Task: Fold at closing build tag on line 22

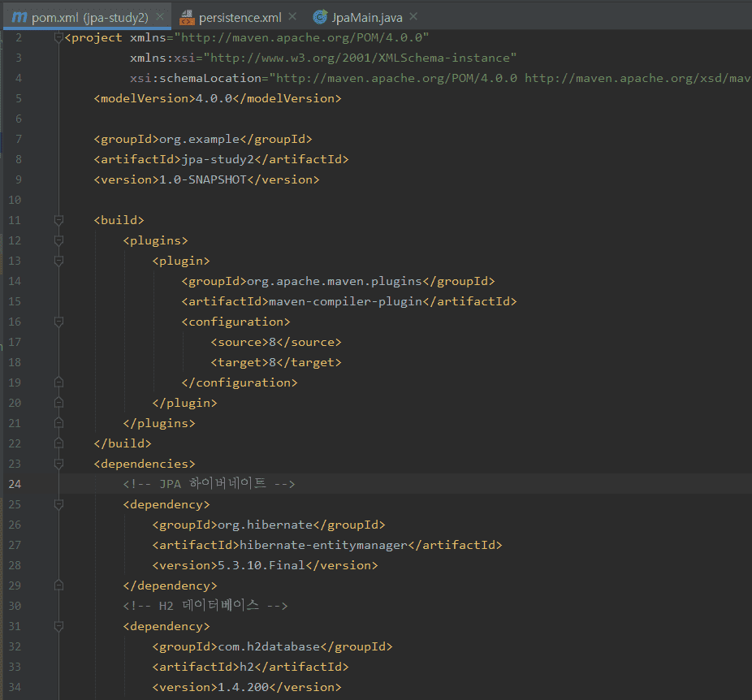Action: coord(59,443)
